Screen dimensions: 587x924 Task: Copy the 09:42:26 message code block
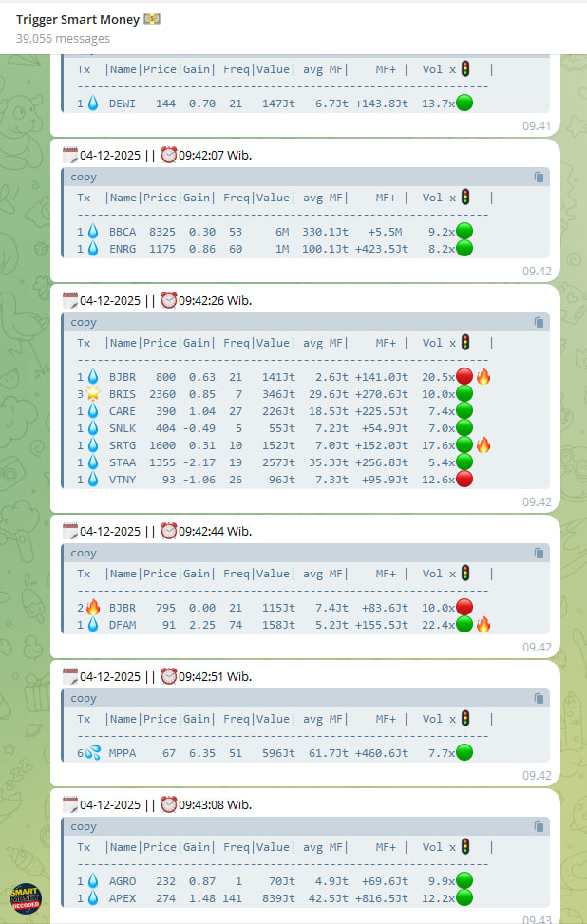pos(539,322)
